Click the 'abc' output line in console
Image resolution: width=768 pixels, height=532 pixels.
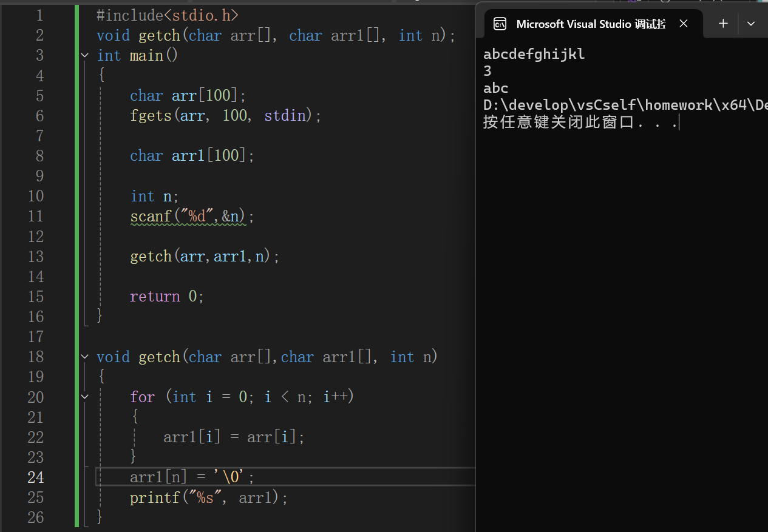click(x=496, y=88)
